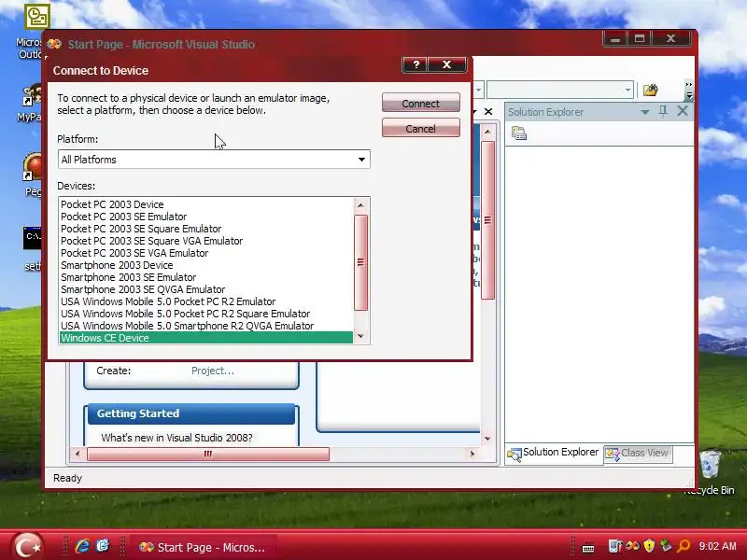Click the Devices list scroll down arrow
The height and width of the screenshot is (560, 747).
(360, 336)
